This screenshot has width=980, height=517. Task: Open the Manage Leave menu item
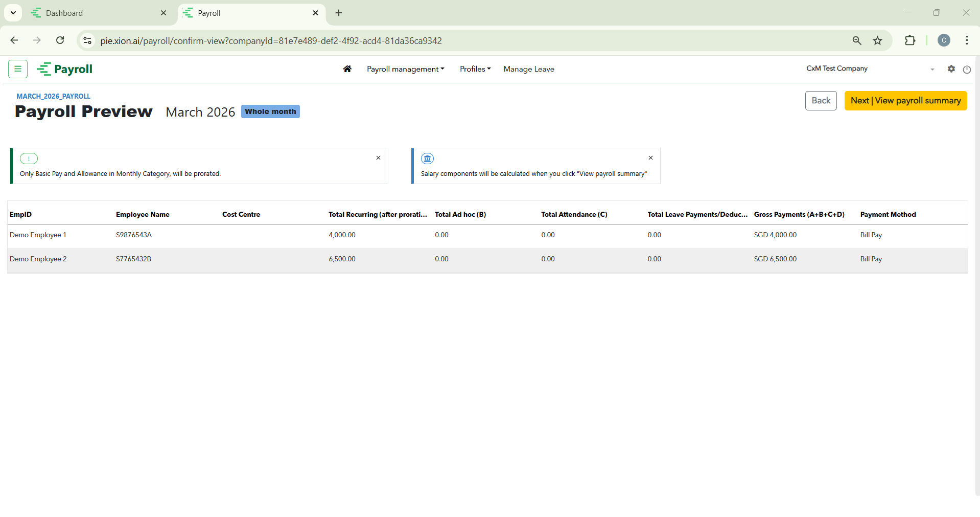529,69
